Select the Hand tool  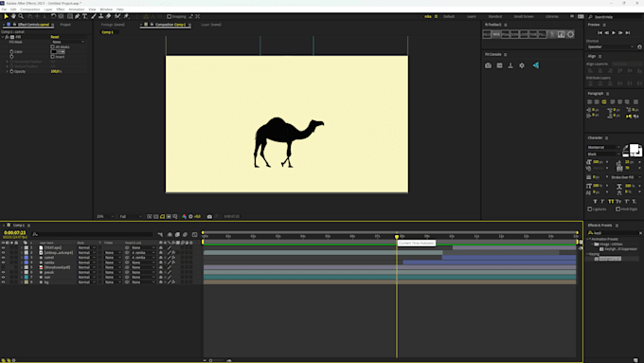point(13,16)
